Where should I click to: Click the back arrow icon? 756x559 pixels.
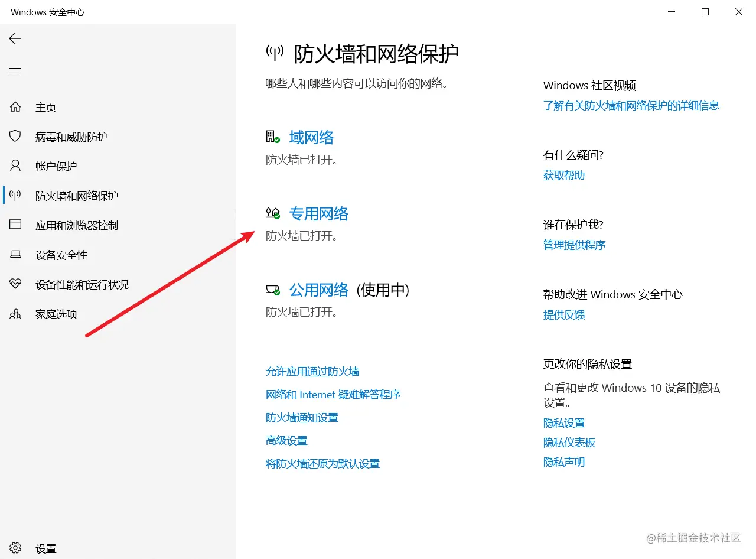click(15, 38)
